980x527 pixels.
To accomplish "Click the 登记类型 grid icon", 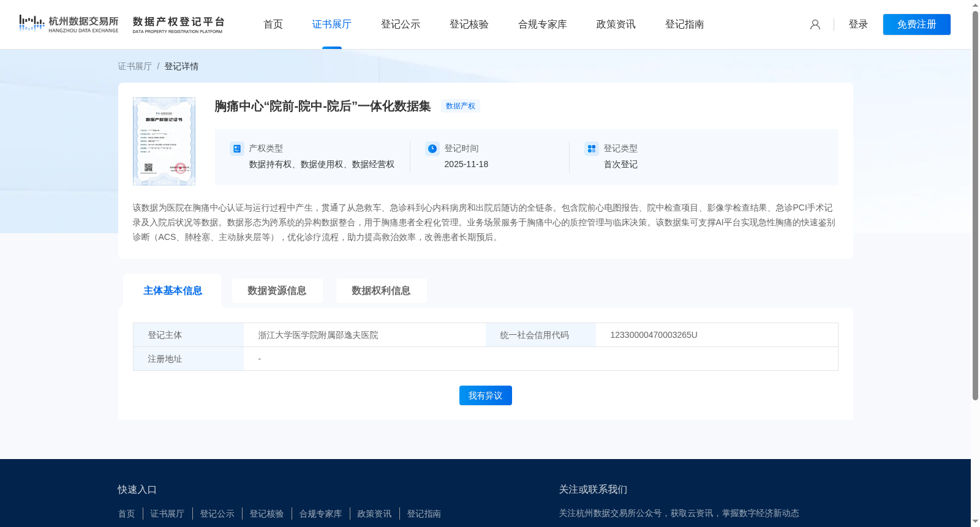I will [x=592, y=149].
